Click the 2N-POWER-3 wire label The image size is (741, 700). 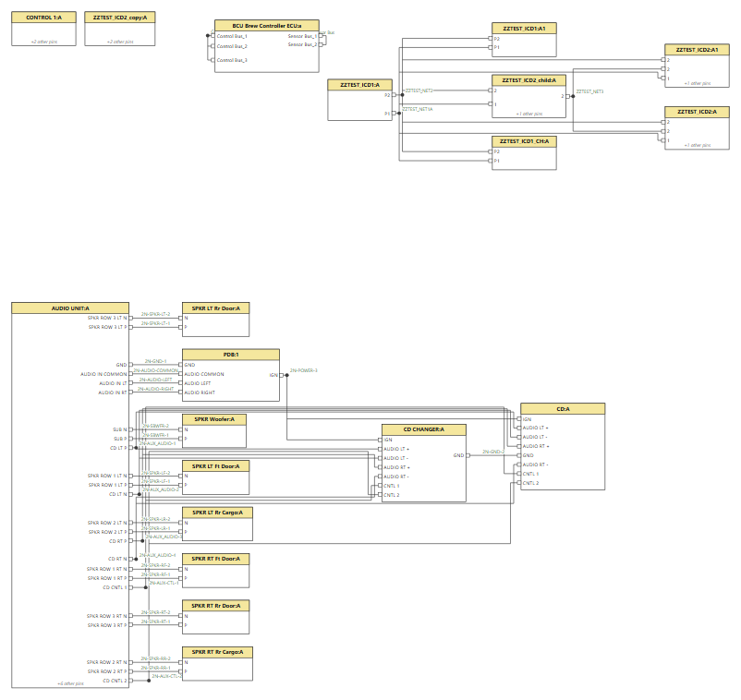click(x=304, y=371)
